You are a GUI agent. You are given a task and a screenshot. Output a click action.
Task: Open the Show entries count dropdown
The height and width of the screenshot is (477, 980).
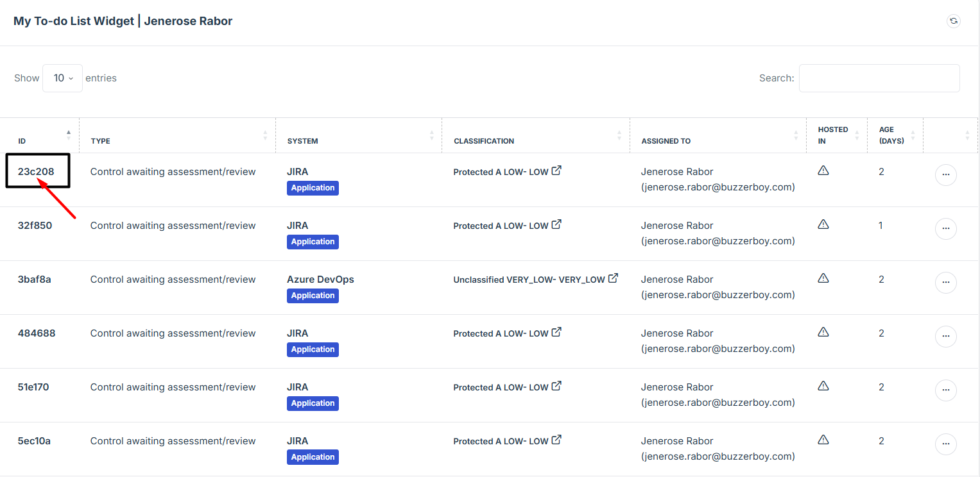[62, 78]
